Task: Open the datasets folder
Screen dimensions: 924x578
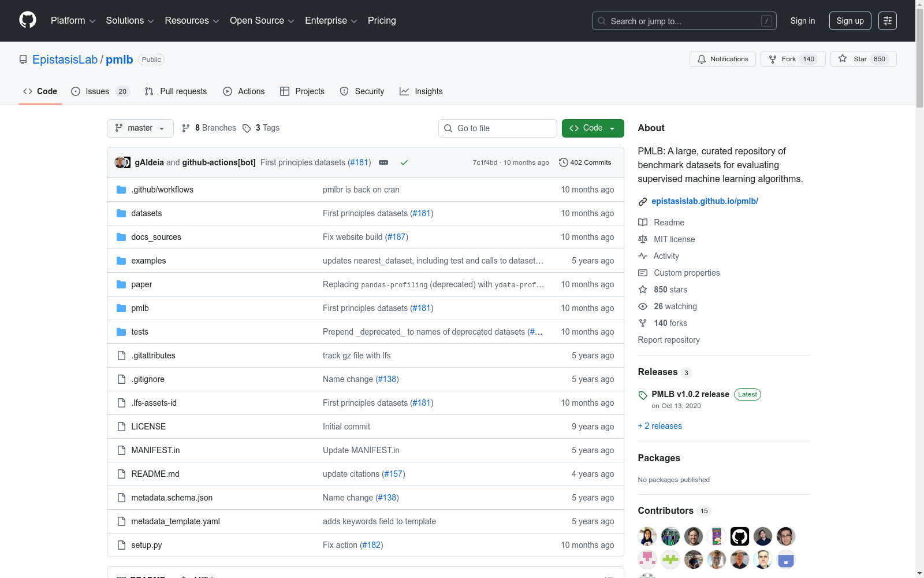Action: tap(147, 213)
